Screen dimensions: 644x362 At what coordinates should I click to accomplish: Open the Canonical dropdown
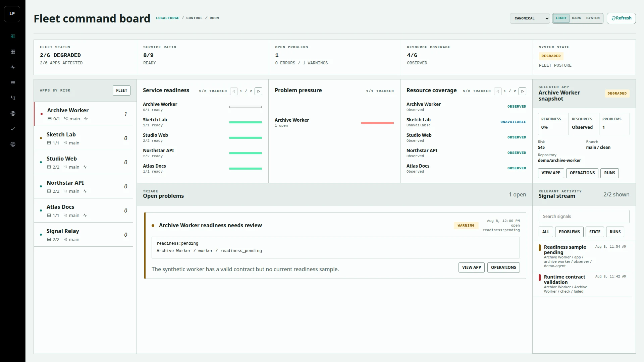(x=530, y=18)
